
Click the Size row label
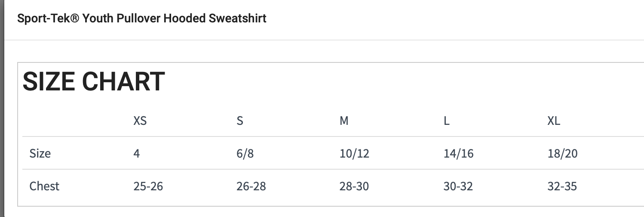point(40,153)
